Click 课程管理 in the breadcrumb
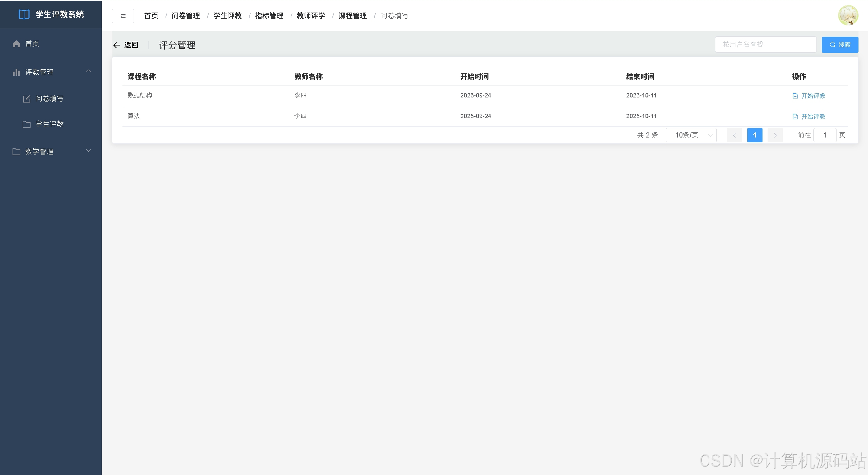The height and width of the screenshot is (475, 868). [353, 16]
